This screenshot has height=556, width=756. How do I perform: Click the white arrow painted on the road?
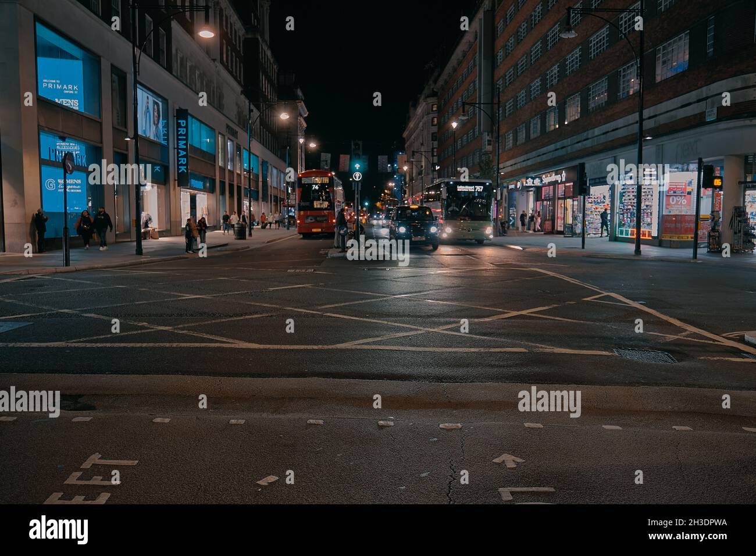pyautogui.click(x=508, y=460)
